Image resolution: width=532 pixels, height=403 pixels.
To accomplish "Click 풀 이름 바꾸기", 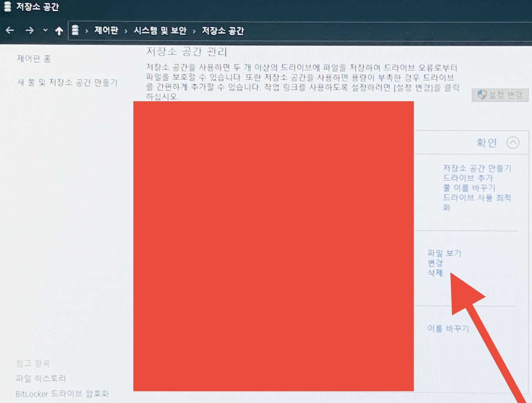I will click(x=469, y=188).
